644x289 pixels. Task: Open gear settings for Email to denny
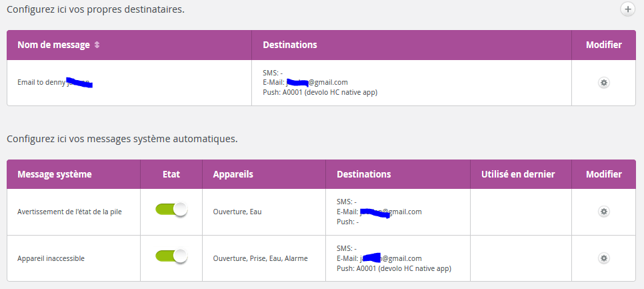coord(603,83)
